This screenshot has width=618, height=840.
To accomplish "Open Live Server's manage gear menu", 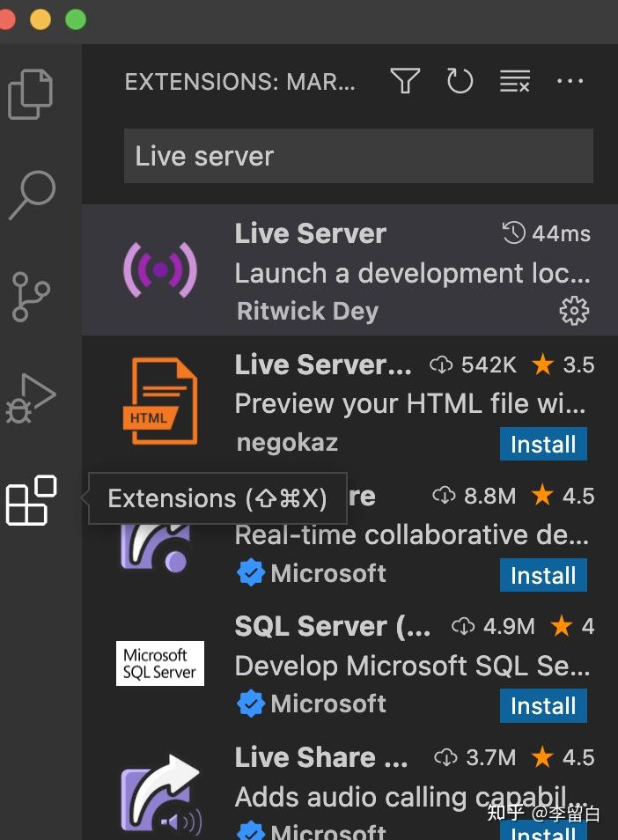I will tap(574, 311).
